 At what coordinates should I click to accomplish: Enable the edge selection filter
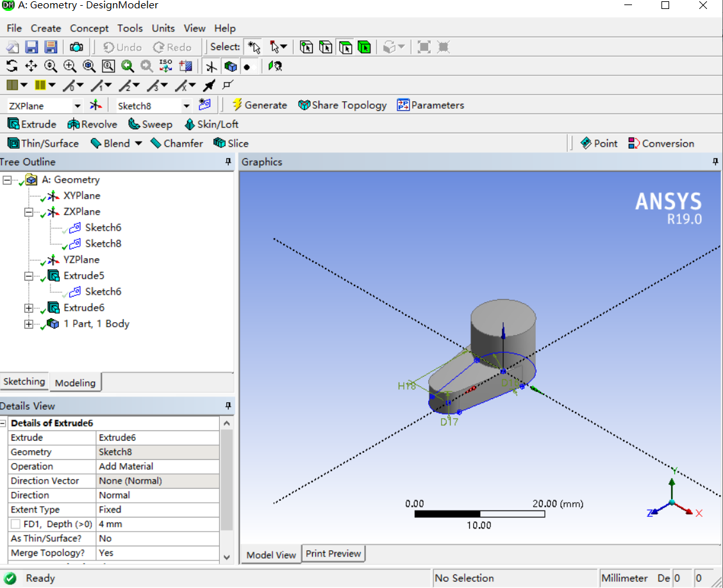click(326, 47)
